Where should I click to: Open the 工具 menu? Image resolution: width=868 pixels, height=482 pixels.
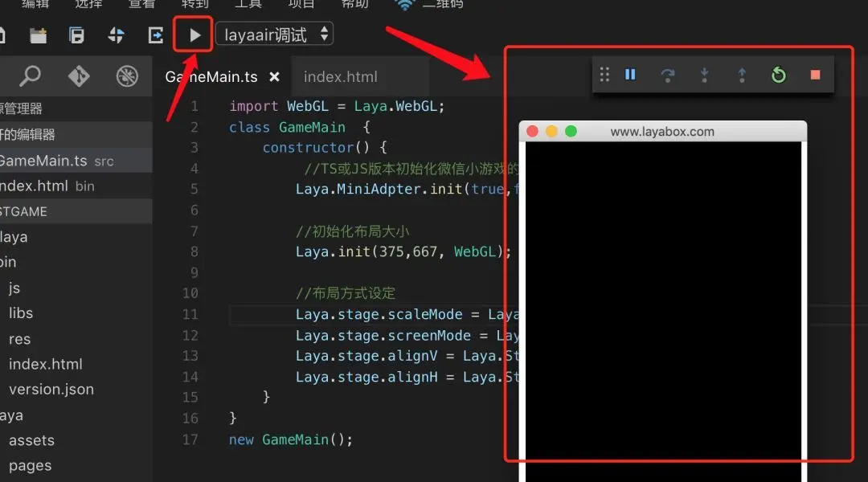pos(248,3)
